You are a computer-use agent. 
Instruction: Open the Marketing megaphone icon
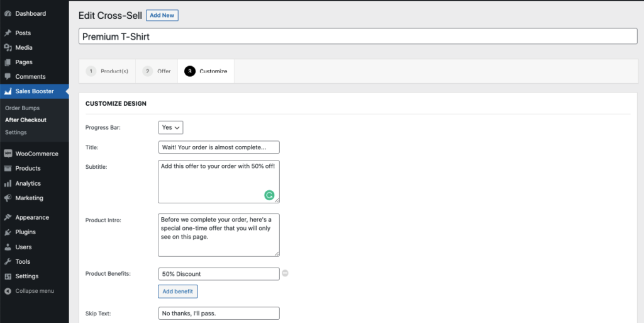tap(8, 198)
